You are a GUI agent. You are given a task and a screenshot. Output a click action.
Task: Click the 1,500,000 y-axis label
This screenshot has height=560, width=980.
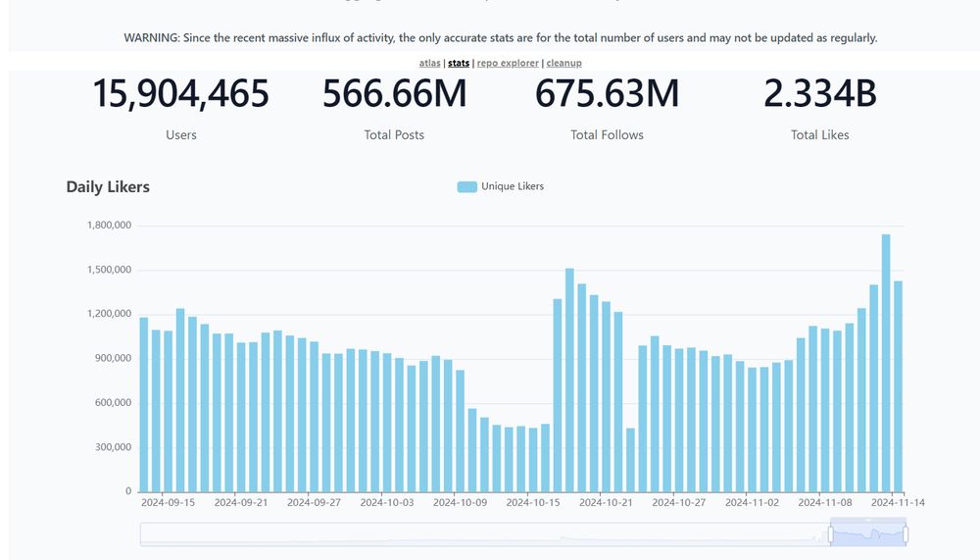point(110,270)
